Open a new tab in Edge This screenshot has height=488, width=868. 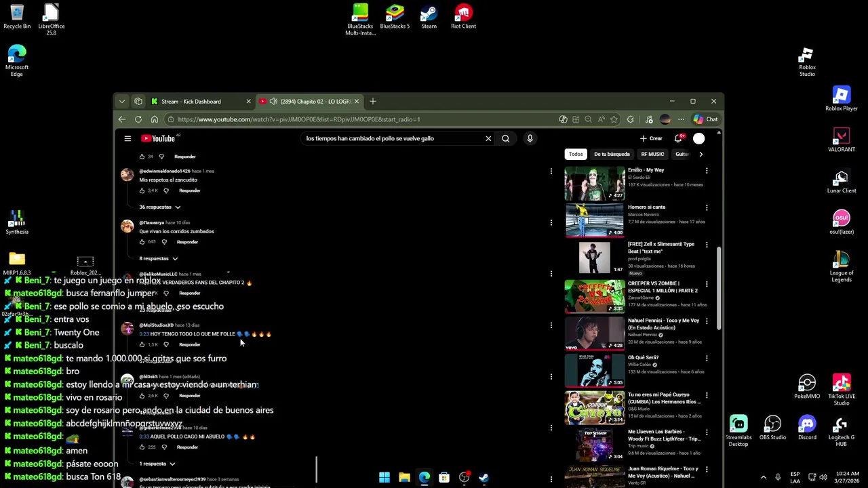point(373,101)
